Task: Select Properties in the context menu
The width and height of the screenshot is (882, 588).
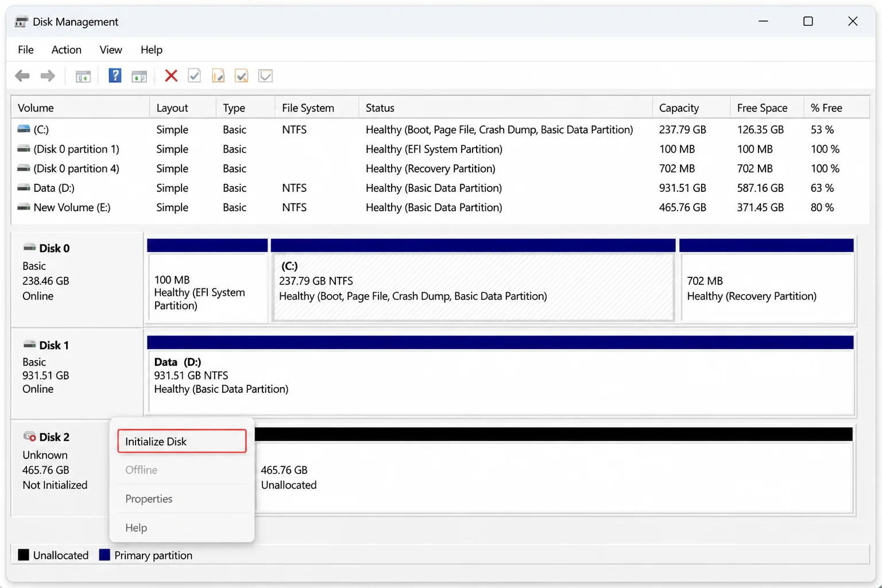Action: point(182,498)
